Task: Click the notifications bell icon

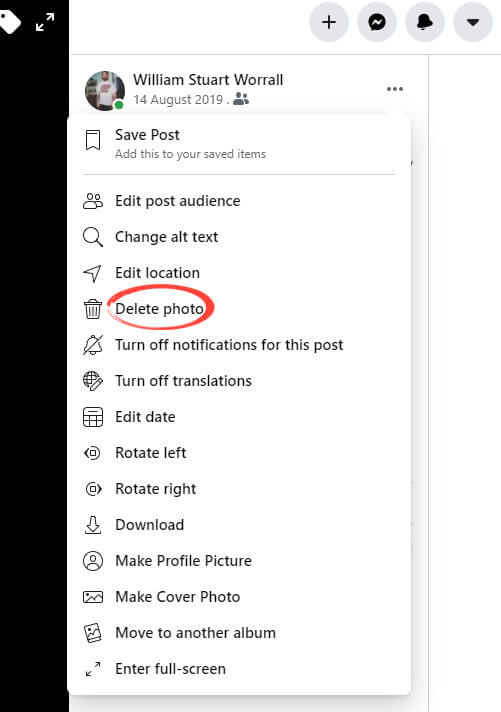Action: coord(425,22)
